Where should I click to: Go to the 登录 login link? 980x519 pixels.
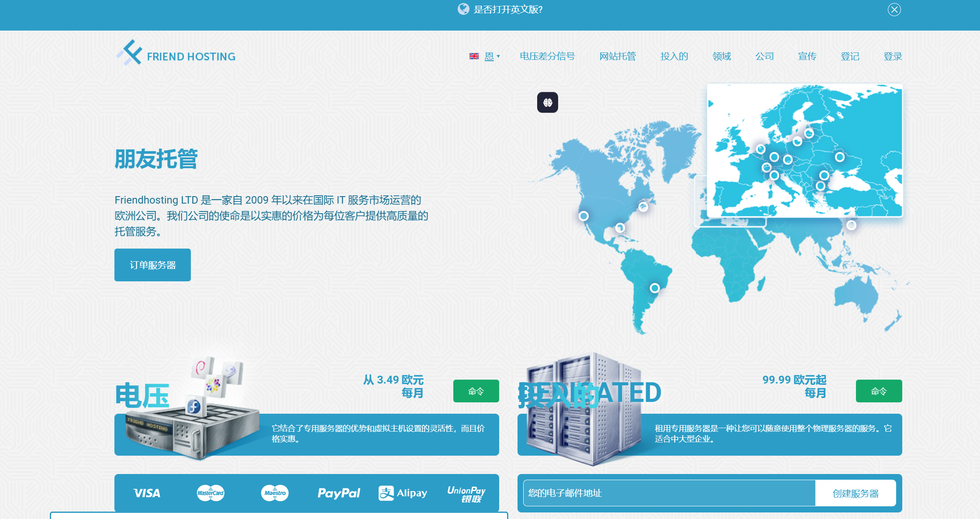tap(892, 56)
